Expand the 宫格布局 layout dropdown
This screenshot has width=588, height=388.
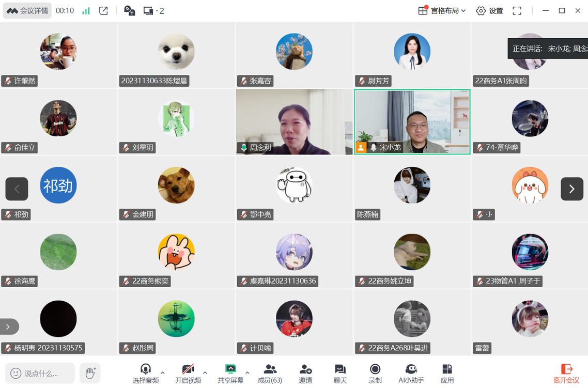(442, 11)
